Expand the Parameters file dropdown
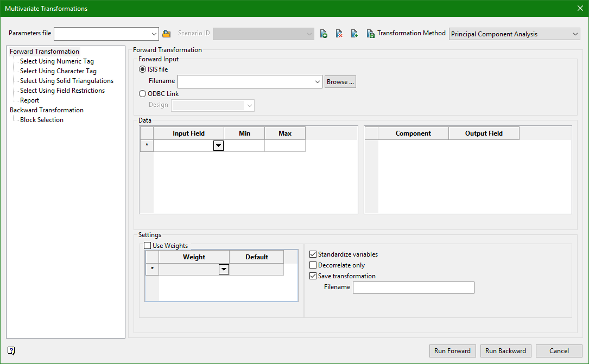 [154, 34]
